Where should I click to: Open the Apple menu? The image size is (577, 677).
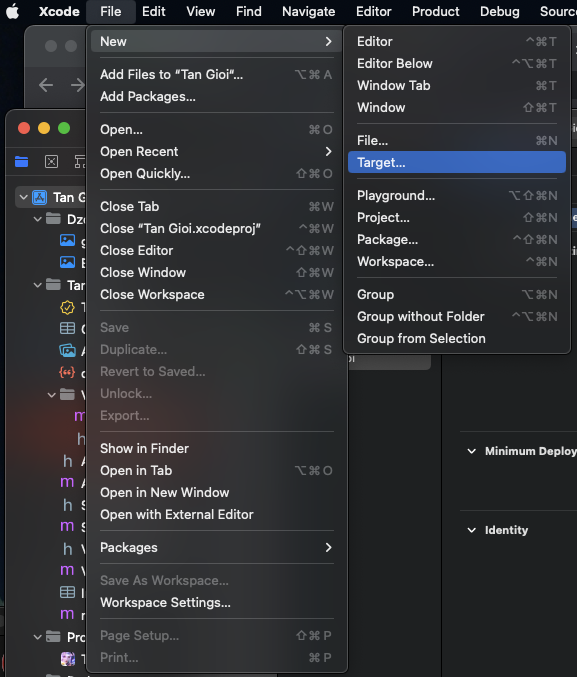pyautogui.click(x=13, y=11)
